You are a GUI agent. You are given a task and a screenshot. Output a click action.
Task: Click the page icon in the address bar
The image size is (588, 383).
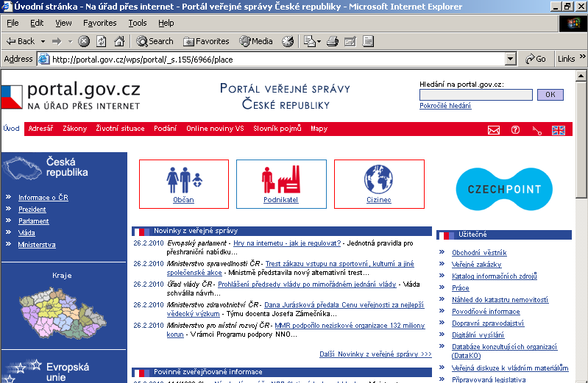[44, 60]
